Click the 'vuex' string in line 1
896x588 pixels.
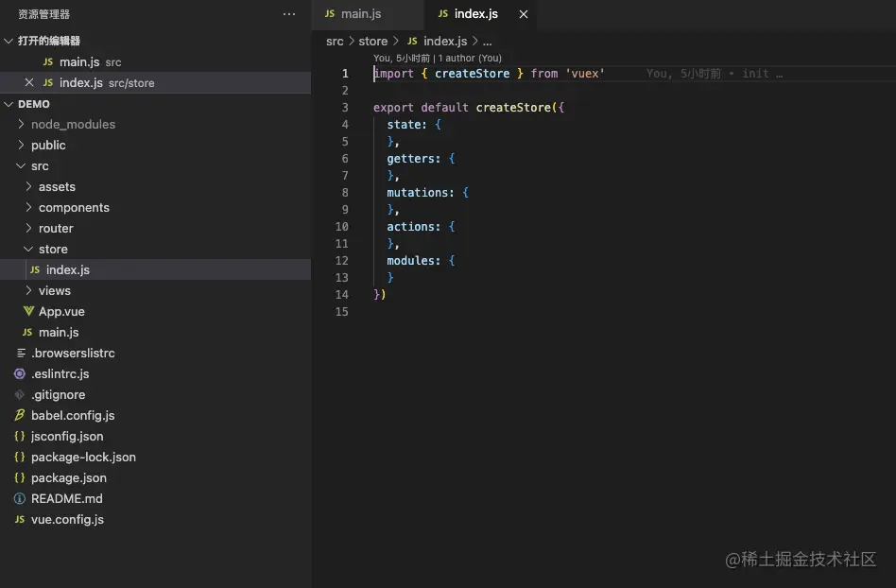pos(584,73)
